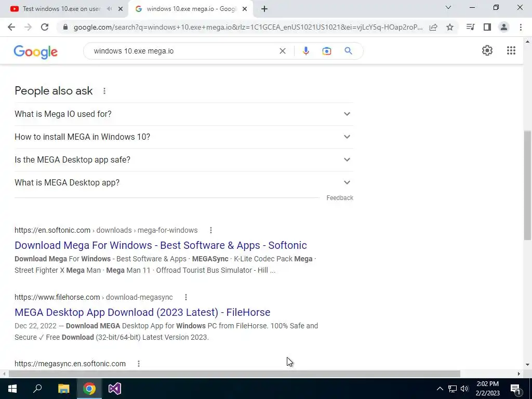The width and height of the screenshot is (532, 399).
Task: Show hidden system tray icons
Action: pos(440,389)
